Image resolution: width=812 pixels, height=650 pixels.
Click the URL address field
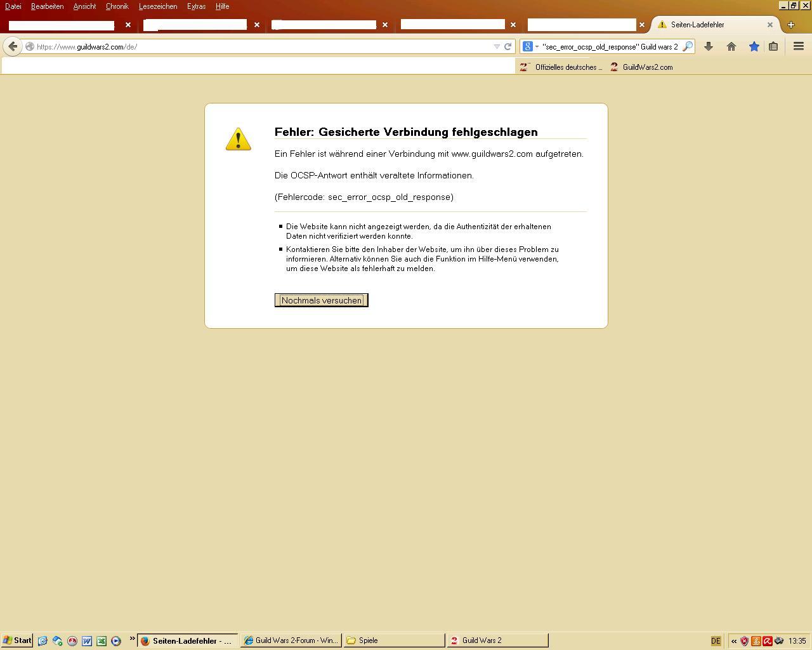pos(263,46)
